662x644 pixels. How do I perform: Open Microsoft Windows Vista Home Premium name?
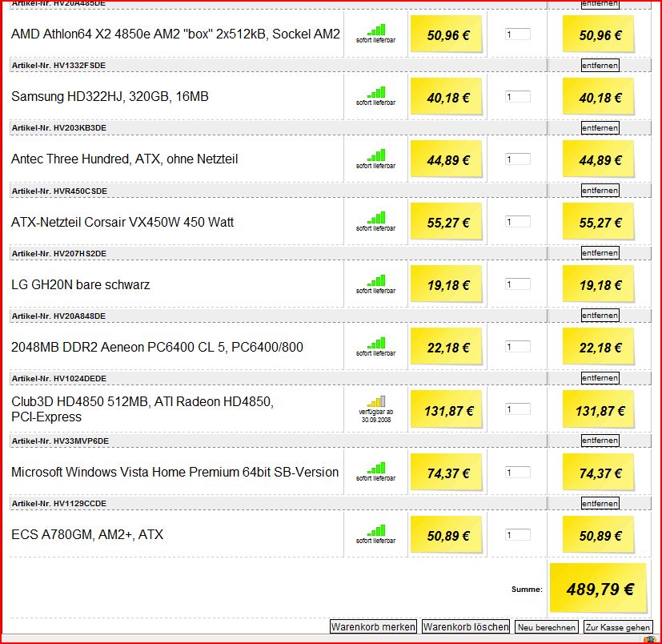pyautogui.click(x=175, y=472)
